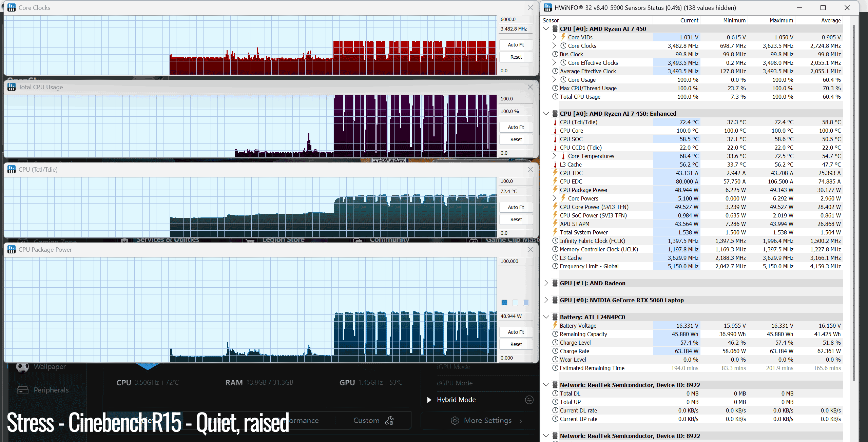Click the CPU Package Power window HWiNFO icon
This screenshot has width=868, height=442.
pos(12,249)
